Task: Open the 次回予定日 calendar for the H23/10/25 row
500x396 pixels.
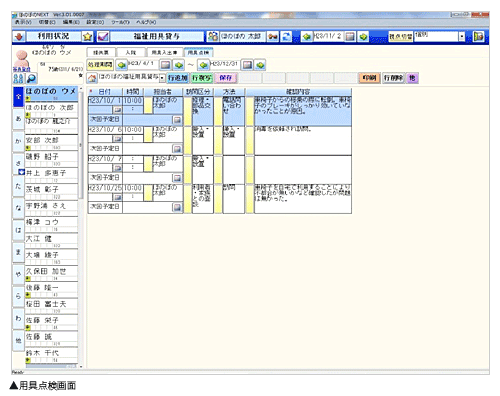Action: 177,207
